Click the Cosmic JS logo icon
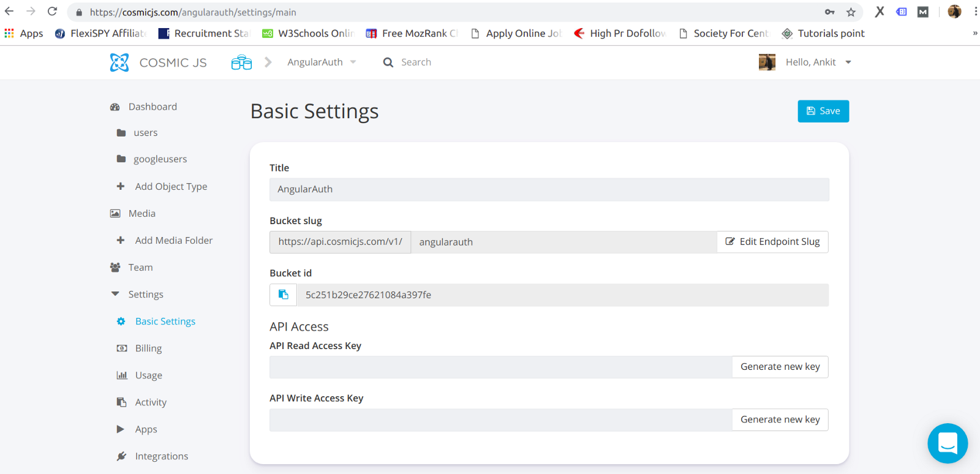 click(x=119, y=62)
